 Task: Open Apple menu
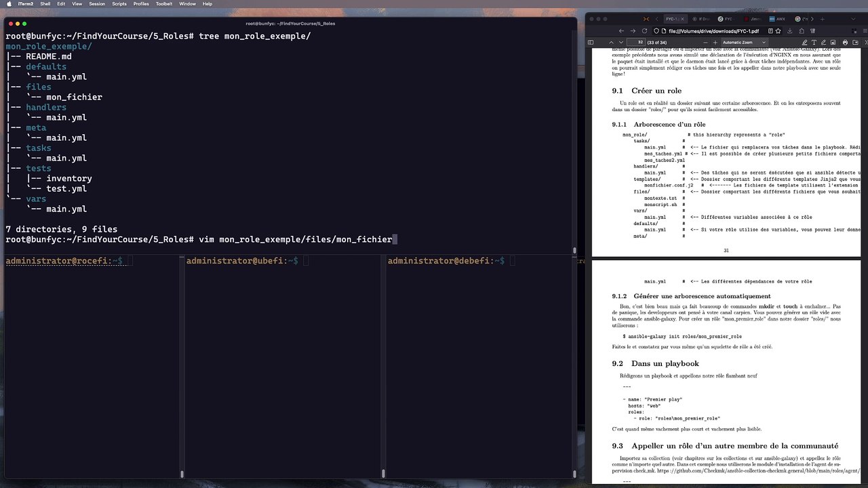coord(8,3)
